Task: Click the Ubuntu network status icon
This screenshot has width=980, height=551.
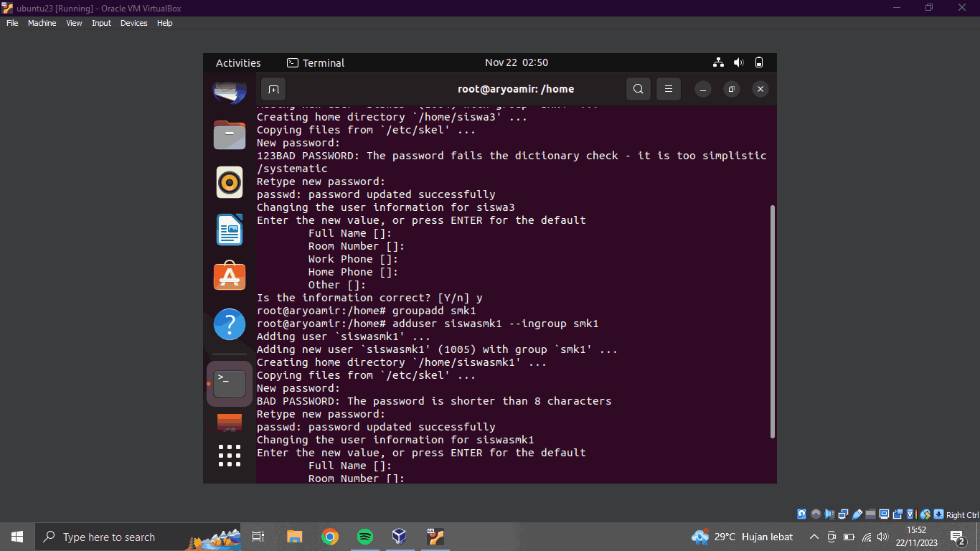Action: point(719,62)
